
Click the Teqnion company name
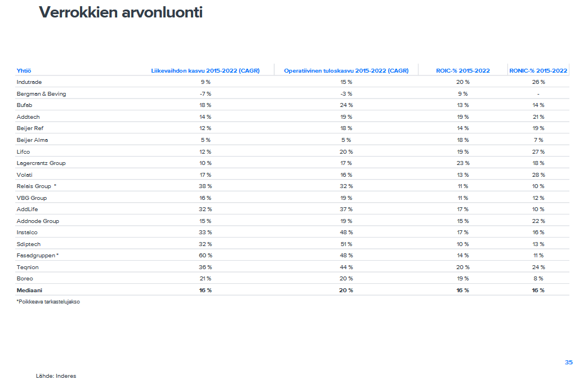point(28,267)
